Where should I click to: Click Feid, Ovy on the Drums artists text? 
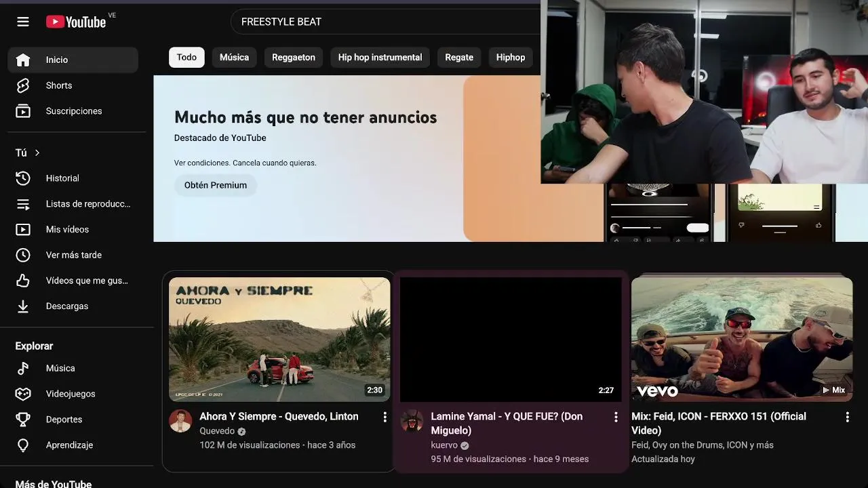(703, 445)
